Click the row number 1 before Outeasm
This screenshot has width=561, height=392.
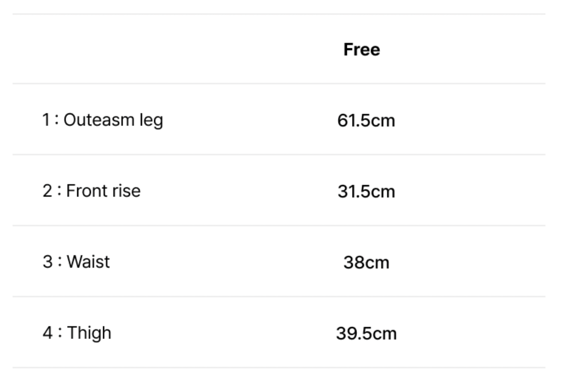pyautogui.click(x=46, y=120)
